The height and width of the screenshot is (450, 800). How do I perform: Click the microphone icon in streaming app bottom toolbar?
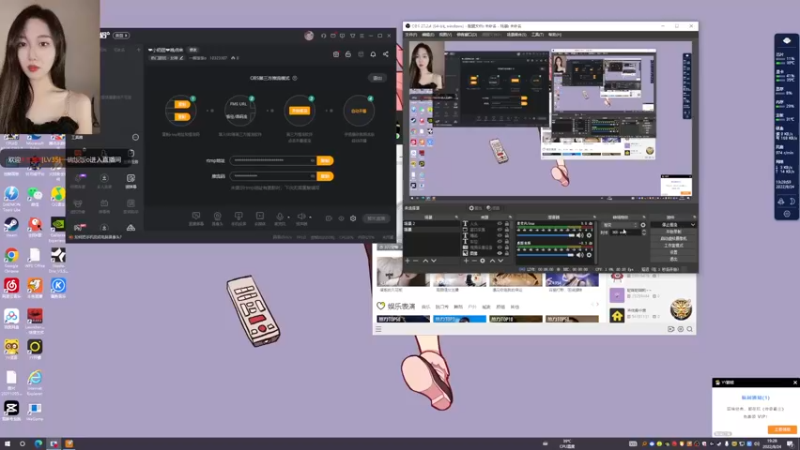[280, 216]
